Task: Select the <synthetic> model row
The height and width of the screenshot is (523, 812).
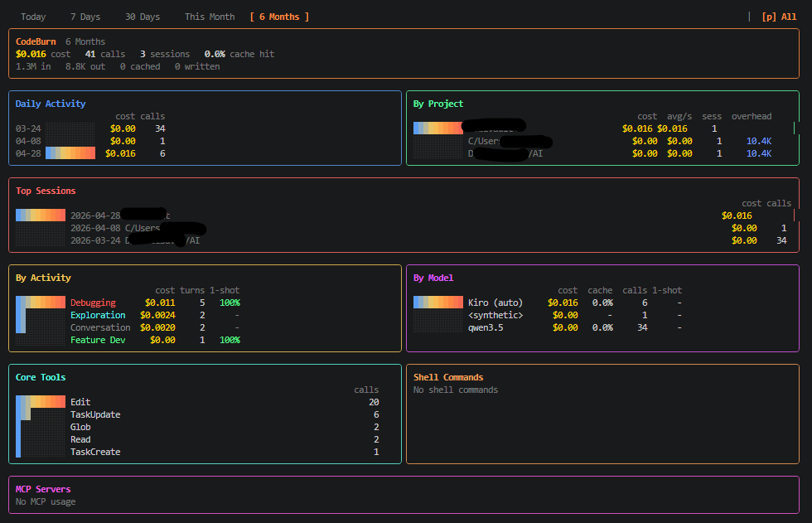Action: click(x=548, y=315)
